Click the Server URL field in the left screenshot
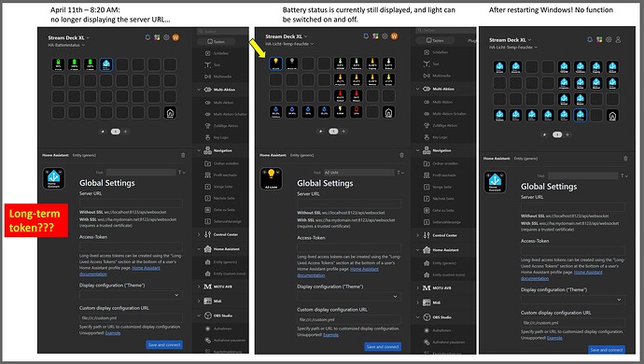 click(131, 203)
